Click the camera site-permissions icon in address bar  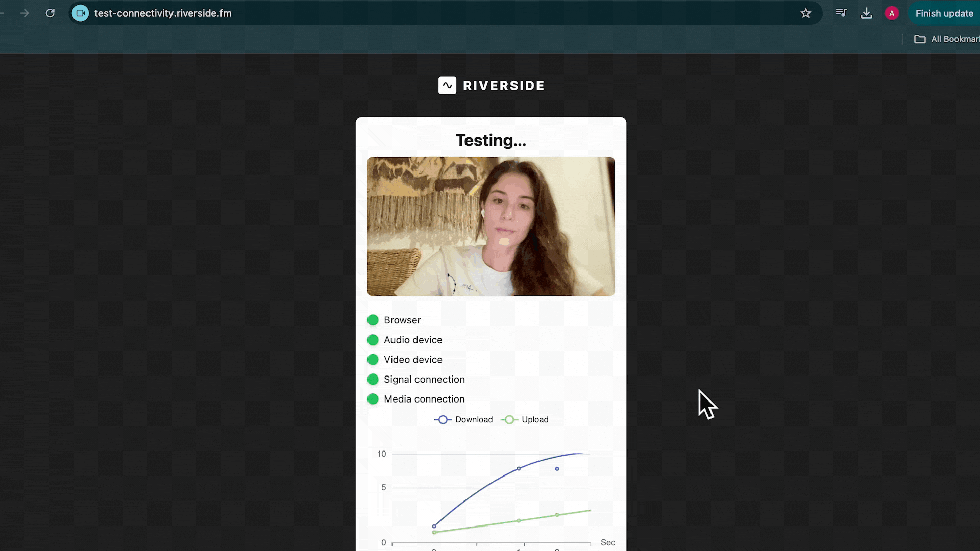pos(80,13)
